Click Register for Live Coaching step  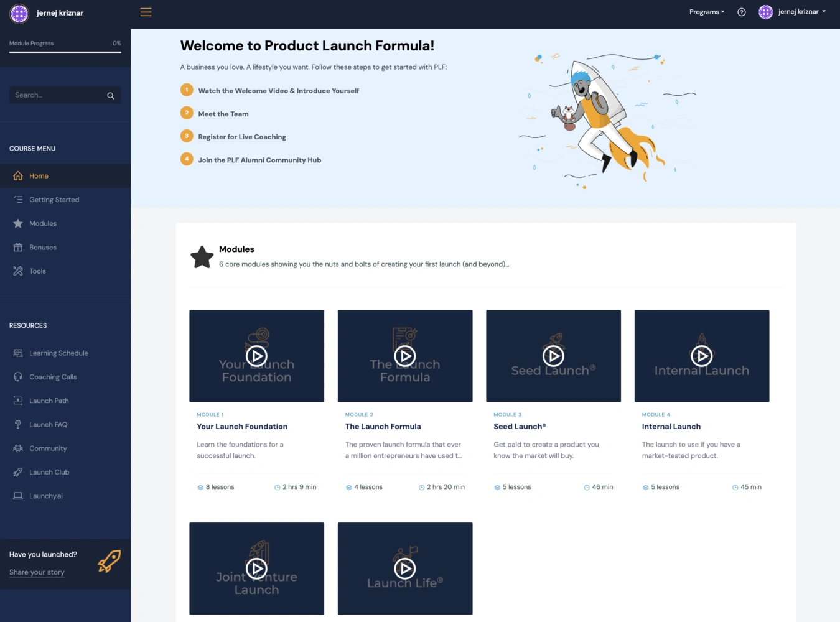click(x=242, y=137)
